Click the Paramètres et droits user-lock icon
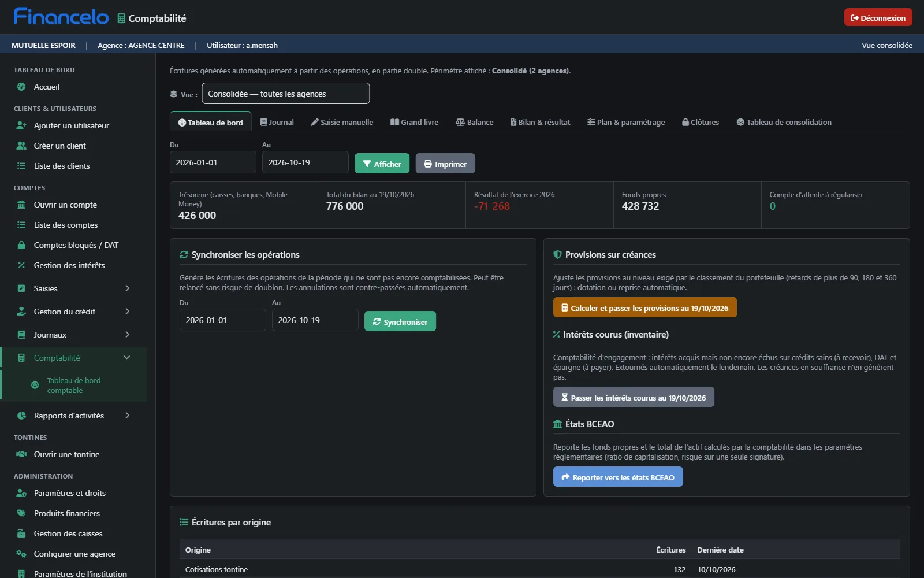 click(x=21, y=493)
